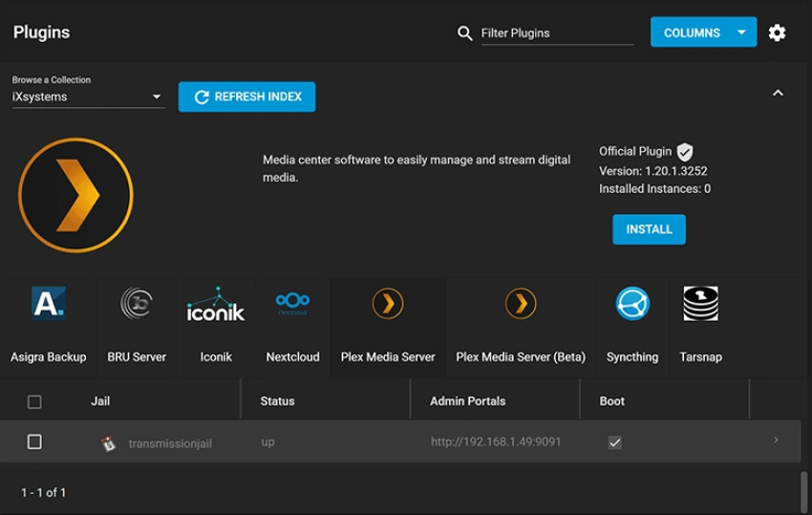Sort by the Status column header
Screen dimensions: 812x515
point(277,401)
